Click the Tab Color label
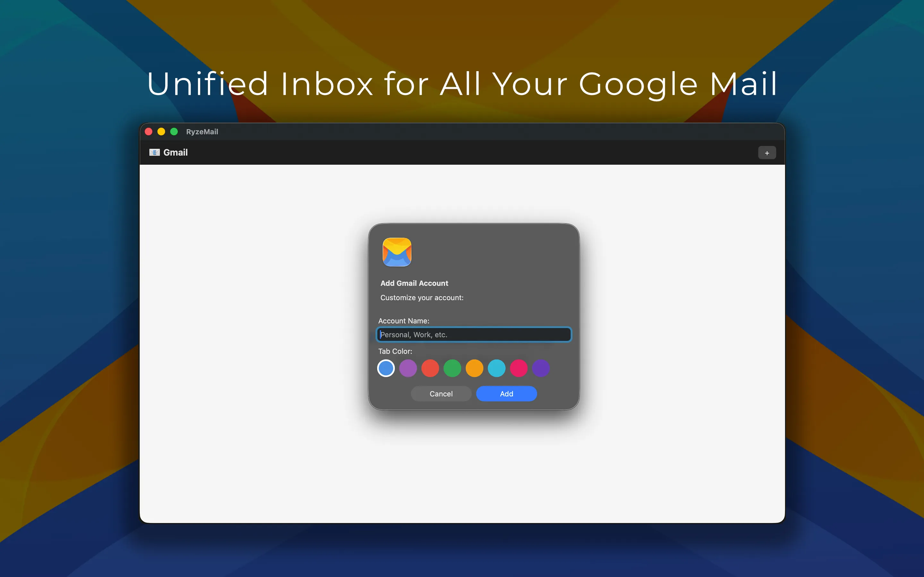Screen dimensions: 924x577 pos(395,351)
